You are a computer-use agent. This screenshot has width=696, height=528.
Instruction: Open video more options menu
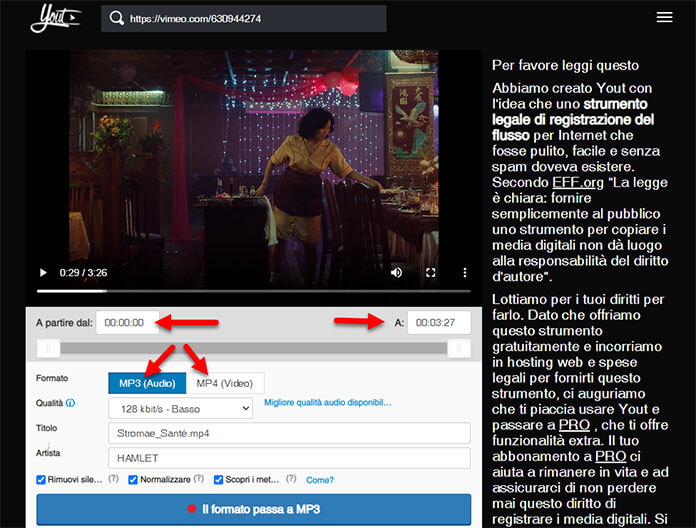click(465, 272)
